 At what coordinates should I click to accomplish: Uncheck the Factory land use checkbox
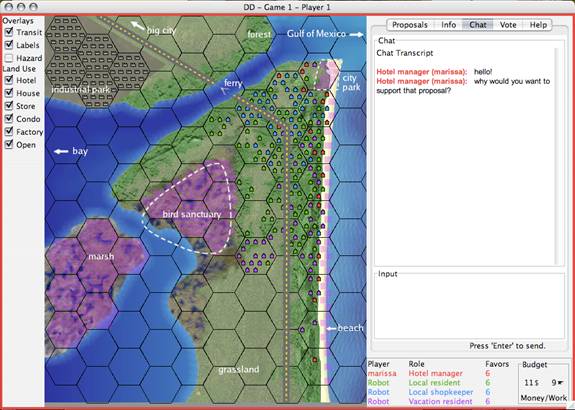coord(9,132)
